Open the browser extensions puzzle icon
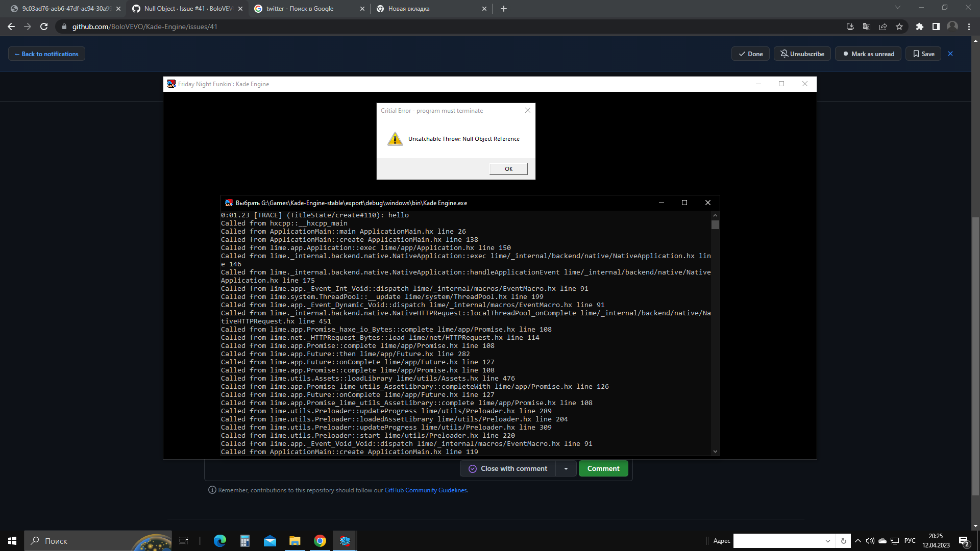This screenshot has width=980, height=551. [921, 27]
